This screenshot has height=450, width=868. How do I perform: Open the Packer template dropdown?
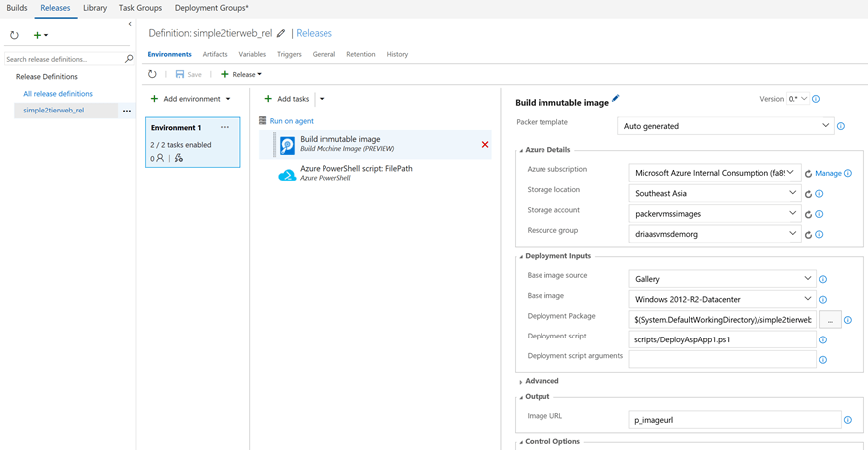click(x=726, y=126)
